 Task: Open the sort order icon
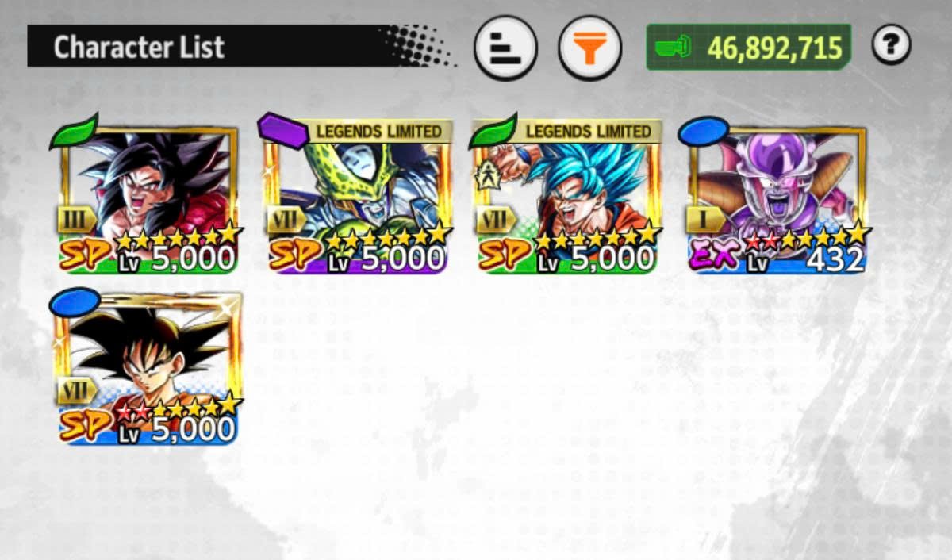pos(505,49)
